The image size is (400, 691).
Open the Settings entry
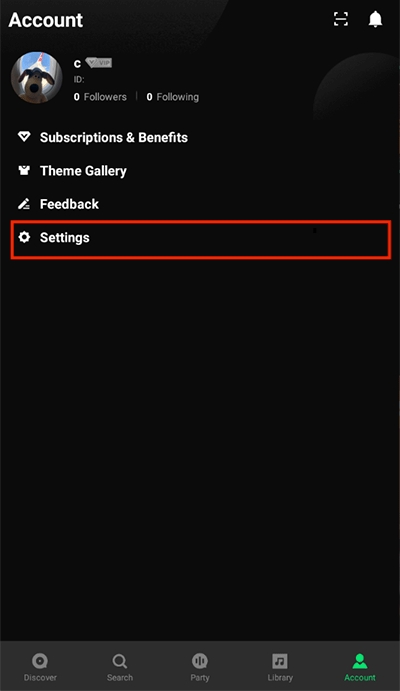pos(200,239)
